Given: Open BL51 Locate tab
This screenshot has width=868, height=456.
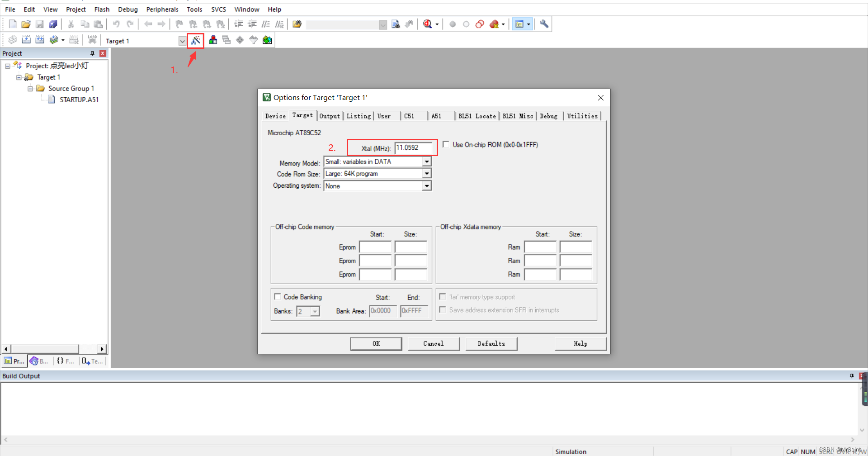Looking at the screenshot, I should pyautogui.click(x=477, y=116).
